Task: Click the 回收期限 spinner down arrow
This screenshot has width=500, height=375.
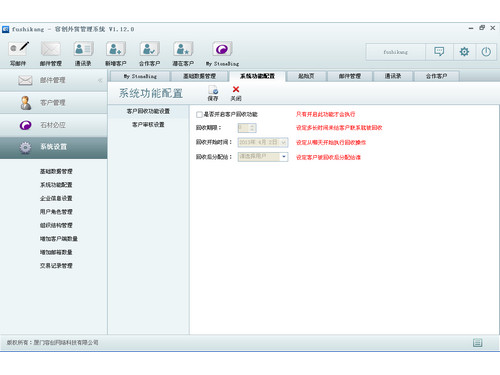Action: 252,130
